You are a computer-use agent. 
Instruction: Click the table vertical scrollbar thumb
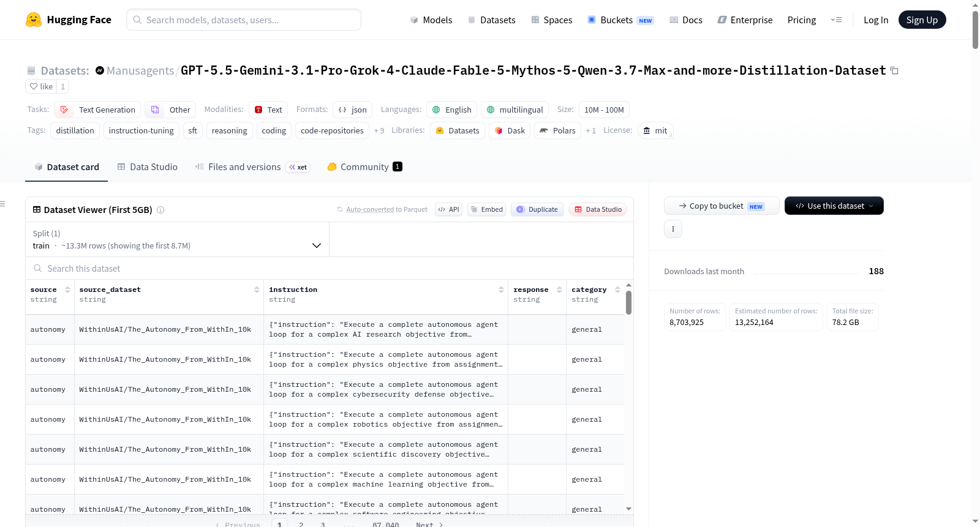(x=628, y=303)
